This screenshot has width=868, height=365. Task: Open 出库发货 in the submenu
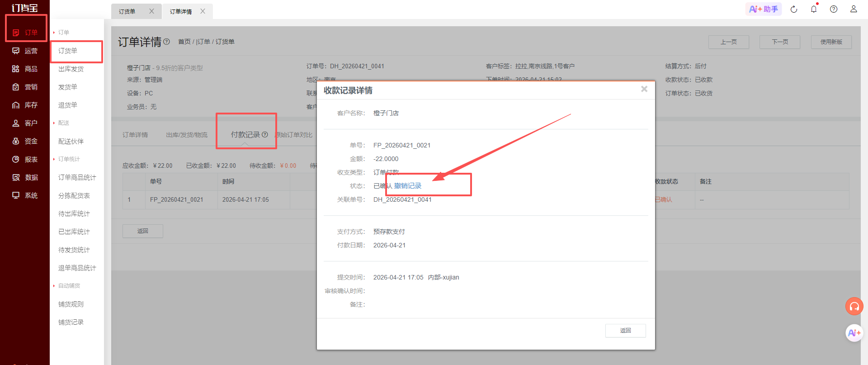71,69
